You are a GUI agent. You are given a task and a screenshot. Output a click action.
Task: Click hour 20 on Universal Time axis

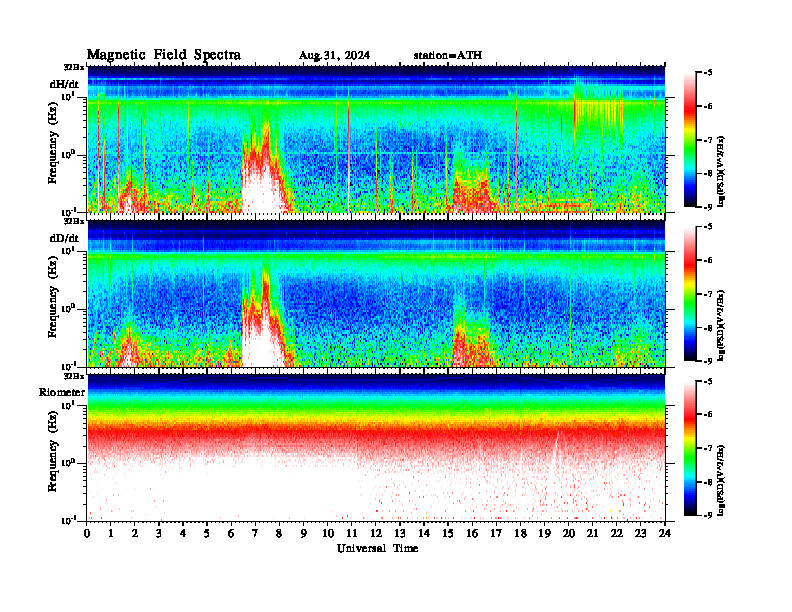[x=568, y=533]
